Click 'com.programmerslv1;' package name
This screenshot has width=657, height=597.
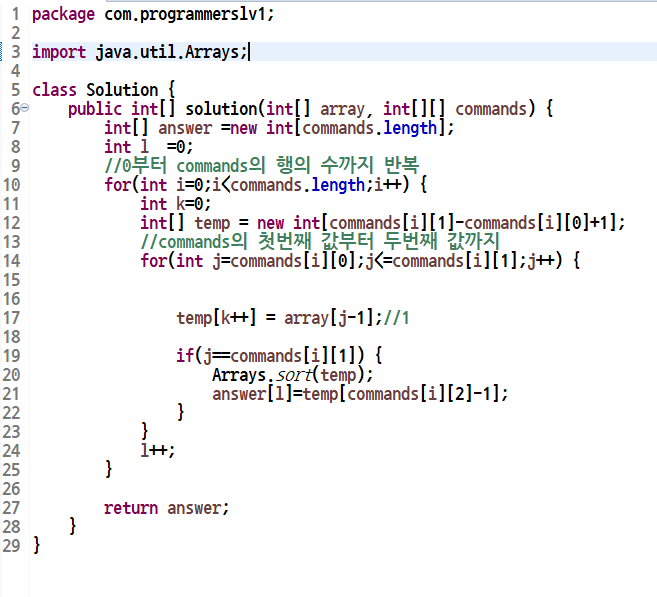click(189, 15)
